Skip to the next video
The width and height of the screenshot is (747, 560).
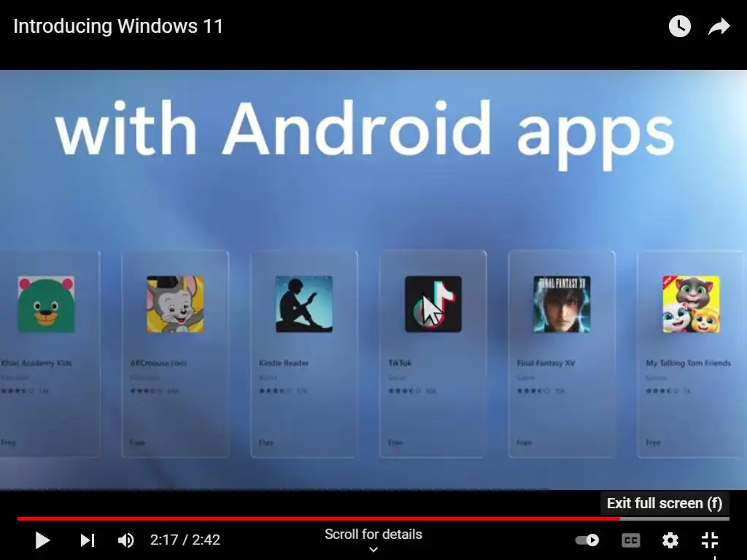coord(88,540)
